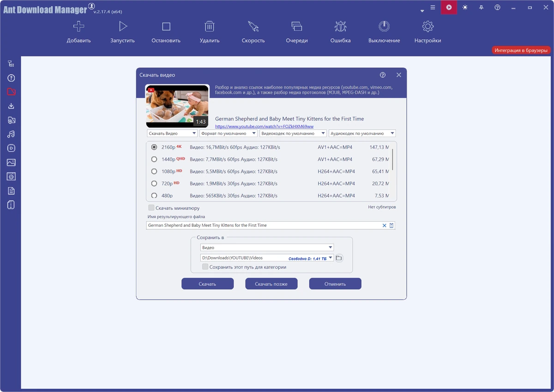
Task: Click the red video grabber icon in title bar
Action: (449, 7)
